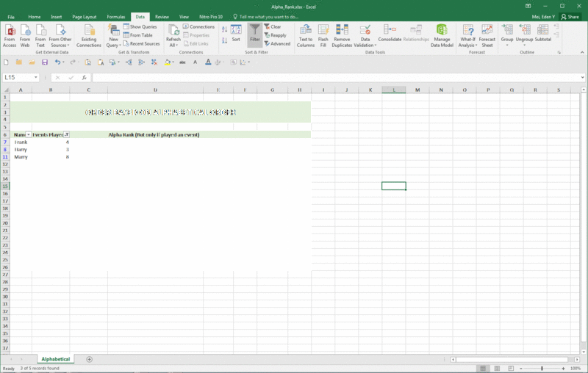588x373 pixels.
Task: Click the insert function fx icon
Action: click(x=84, y=78)
